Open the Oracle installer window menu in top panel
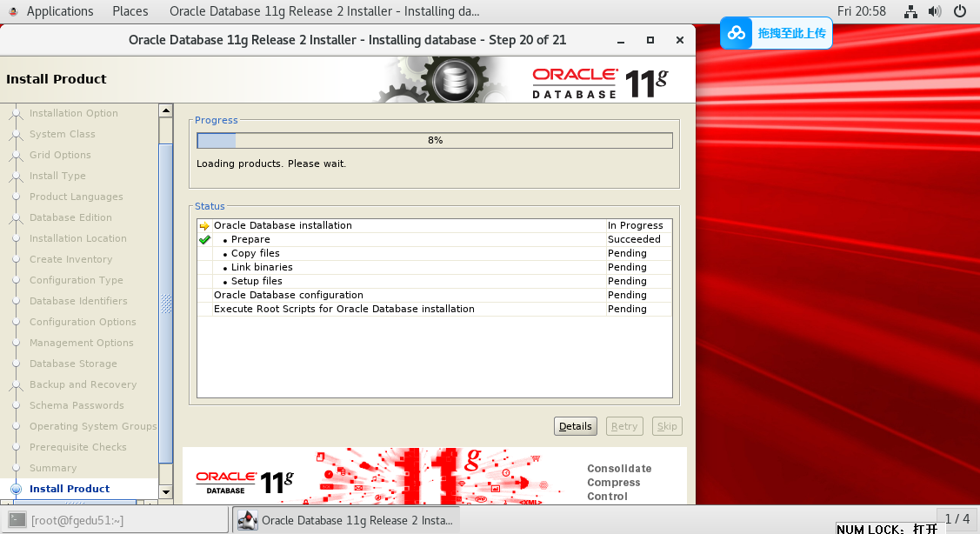The width and height of the screenshot is (980, 534). 324,11
